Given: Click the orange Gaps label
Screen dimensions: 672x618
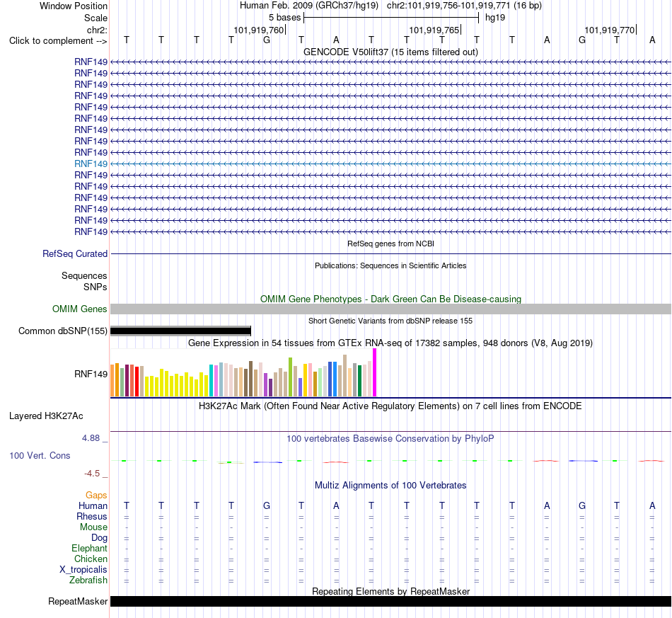Looking at the screenshot, I should [96, 496].
